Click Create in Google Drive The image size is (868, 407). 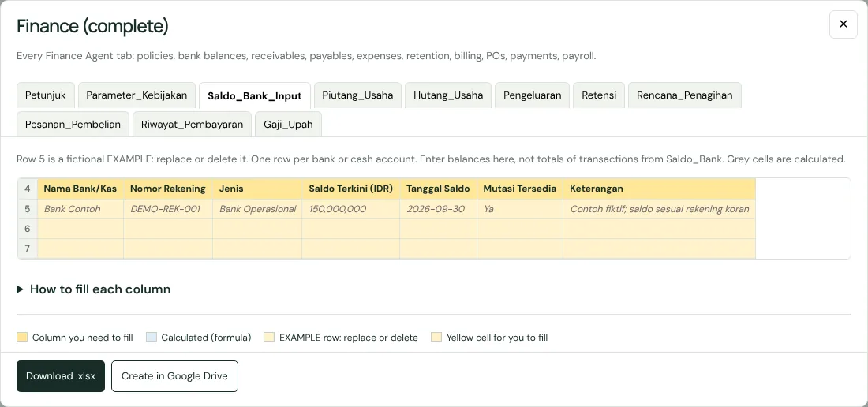click(x=174, y=376)
